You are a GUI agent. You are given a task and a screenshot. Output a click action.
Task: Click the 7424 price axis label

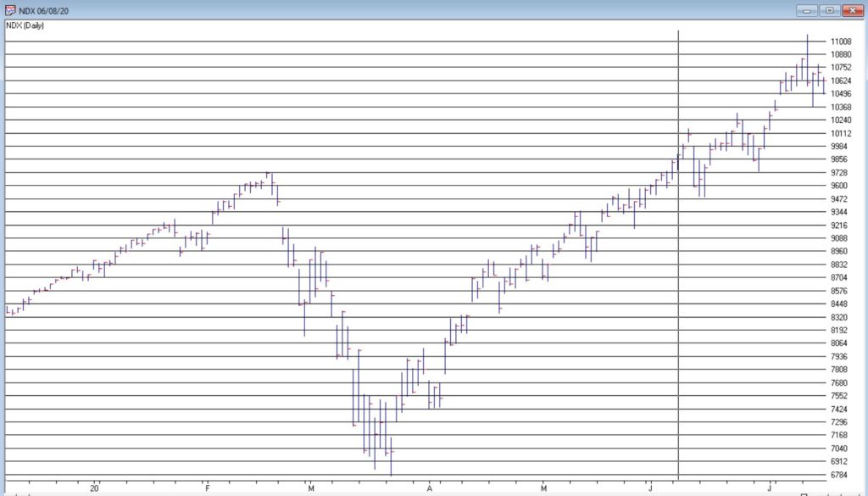841,409
